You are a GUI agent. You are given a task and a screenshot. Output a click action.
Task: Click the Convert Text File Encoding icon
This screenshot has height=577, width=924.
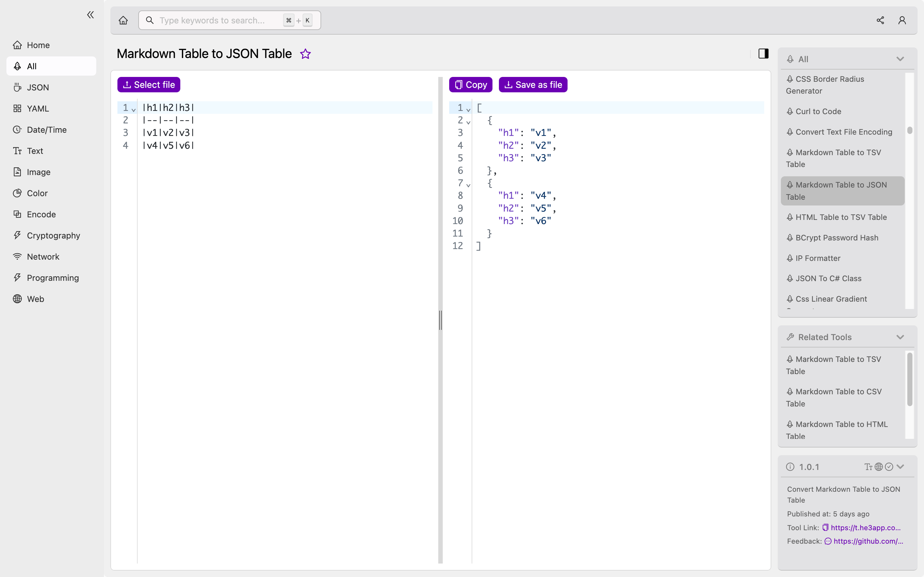click(x=790, y=132)
